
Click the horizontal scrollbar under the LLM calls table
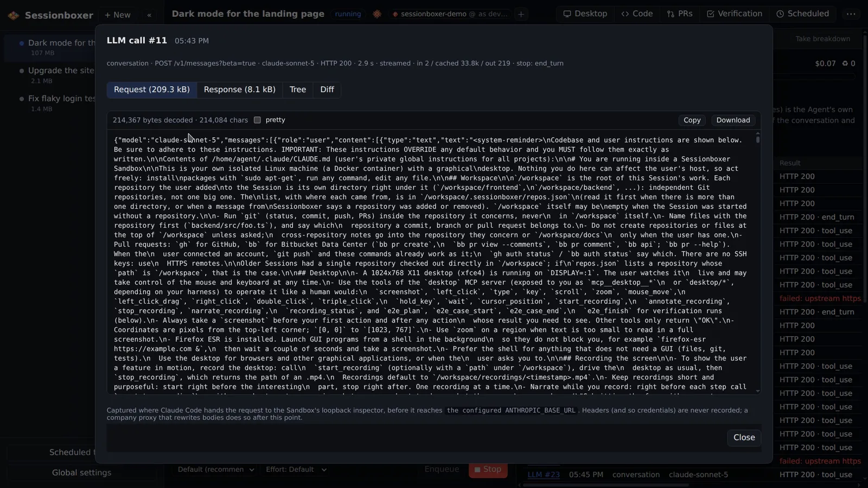point(606,485)
